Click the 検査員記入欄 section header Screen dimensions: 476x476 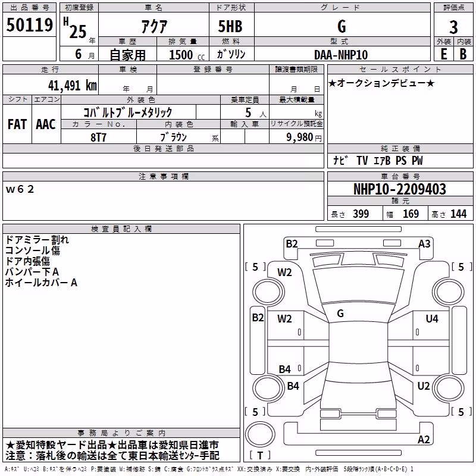(121, 228)
